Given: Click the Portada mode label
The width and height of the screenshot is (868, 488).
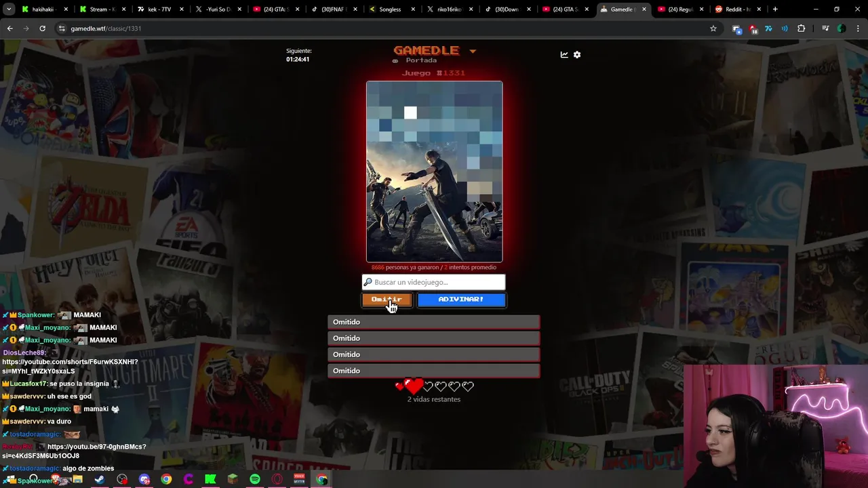Looking at the screenshot, I should 421,60.
